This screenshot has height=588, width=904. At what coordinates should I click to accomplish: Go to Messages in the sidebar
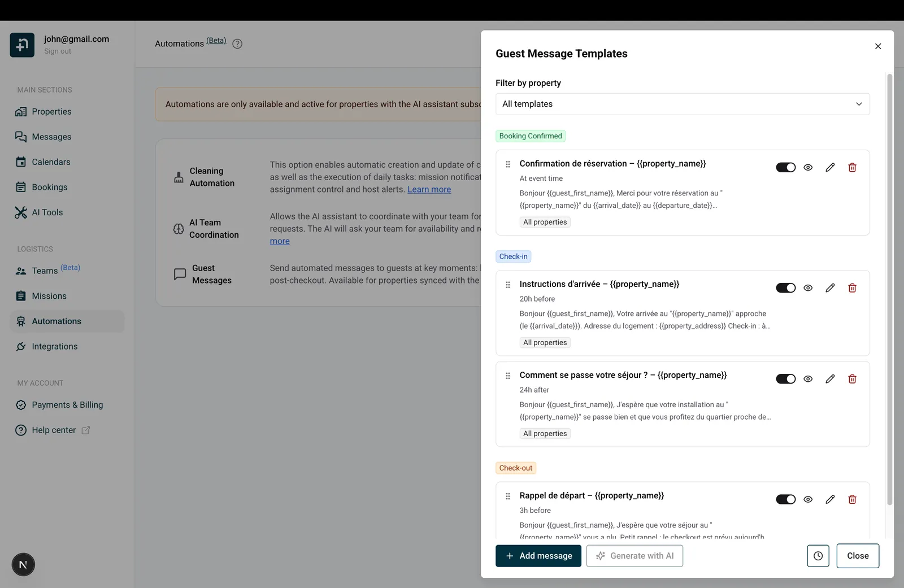[67, 137]
